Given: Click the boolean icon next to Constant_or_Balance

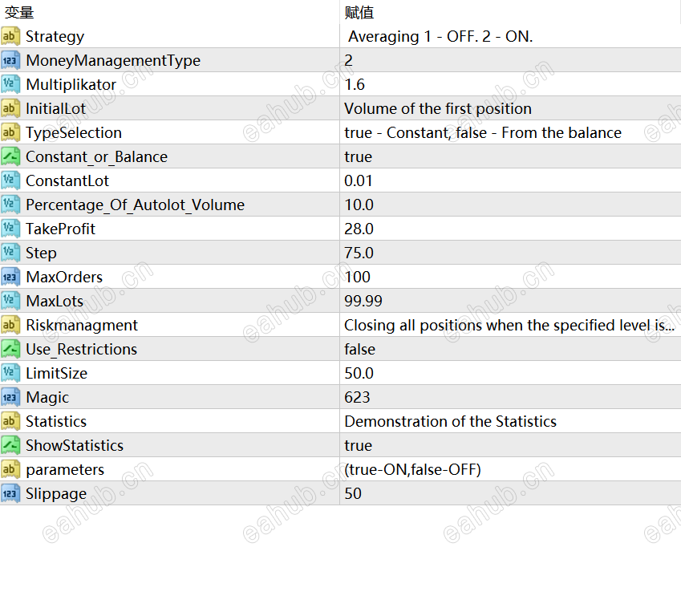Looking at the screenshot, I should 10,156.
